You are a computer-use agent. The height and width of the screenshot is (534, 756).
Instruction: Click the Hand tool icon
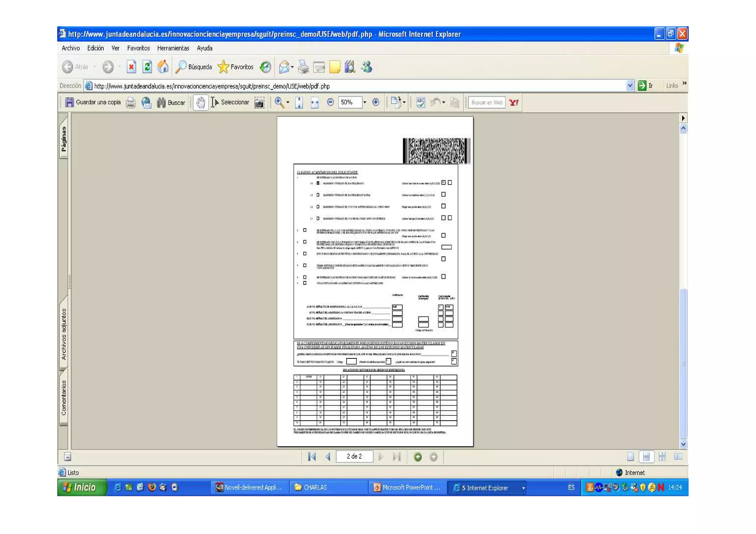(x=200, y=103)
